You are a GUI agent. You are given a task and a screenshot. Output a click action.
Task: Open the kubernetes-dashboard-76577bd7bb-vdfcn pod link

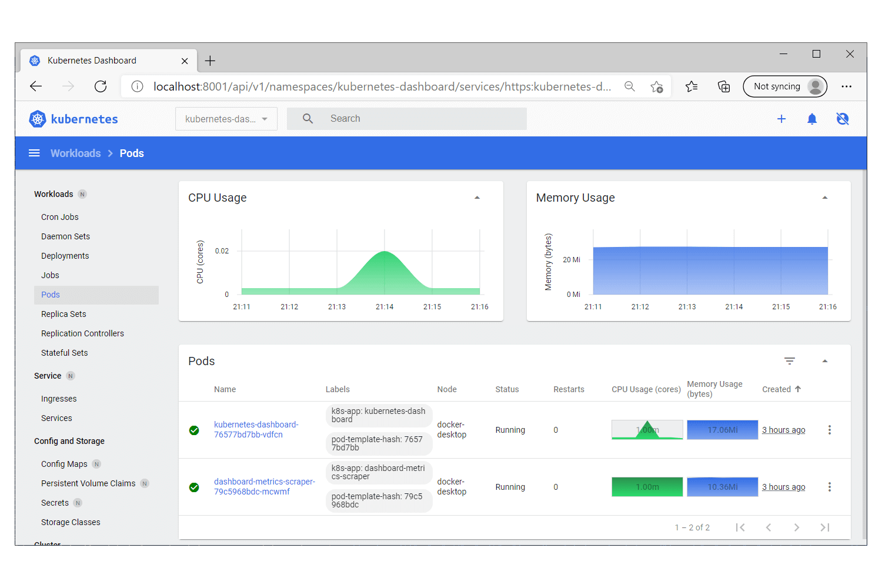256,429
